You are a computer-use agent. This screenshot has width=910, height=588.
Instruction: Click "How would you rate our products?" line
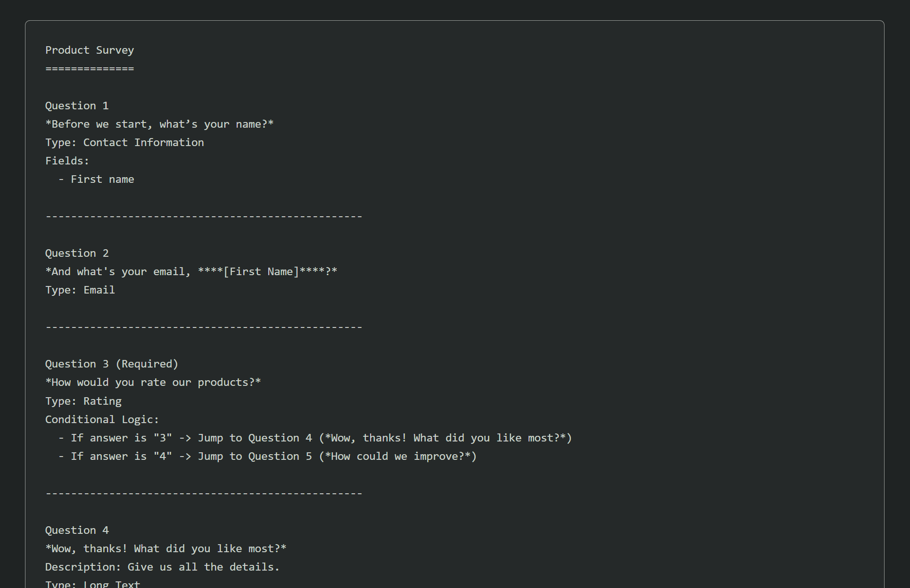[153, 383]
